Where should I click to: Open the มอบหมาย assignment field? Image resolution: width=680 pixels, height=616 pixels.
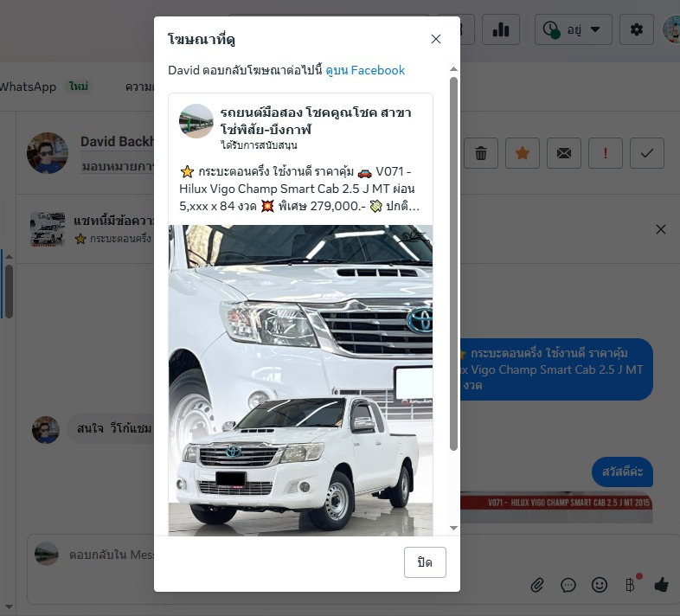pyautogui.click(x=118, y=166)
